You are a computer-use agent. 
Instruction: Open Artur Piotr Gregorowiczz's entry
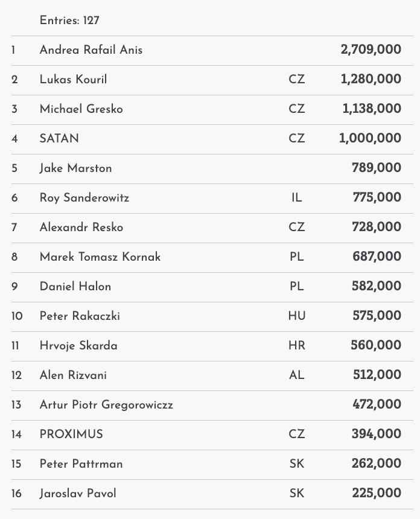(x=106, y=405)
